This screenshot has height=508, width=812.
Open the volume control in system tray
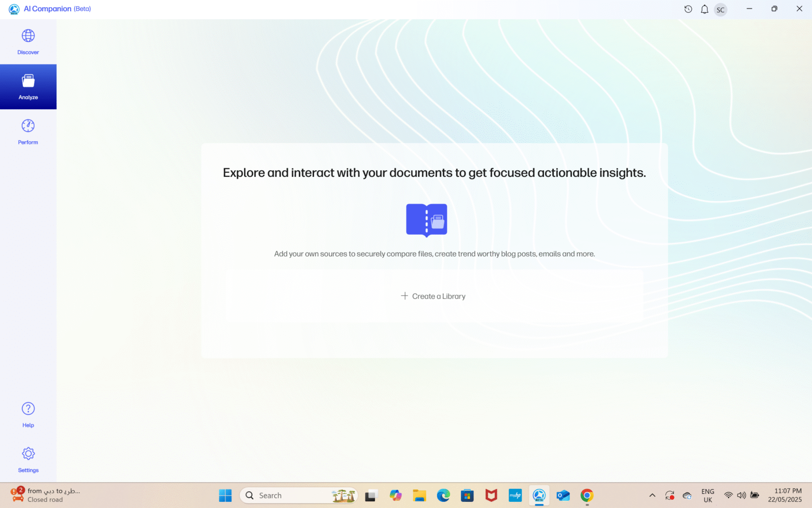pyautogui.click(x=741, y=495)
